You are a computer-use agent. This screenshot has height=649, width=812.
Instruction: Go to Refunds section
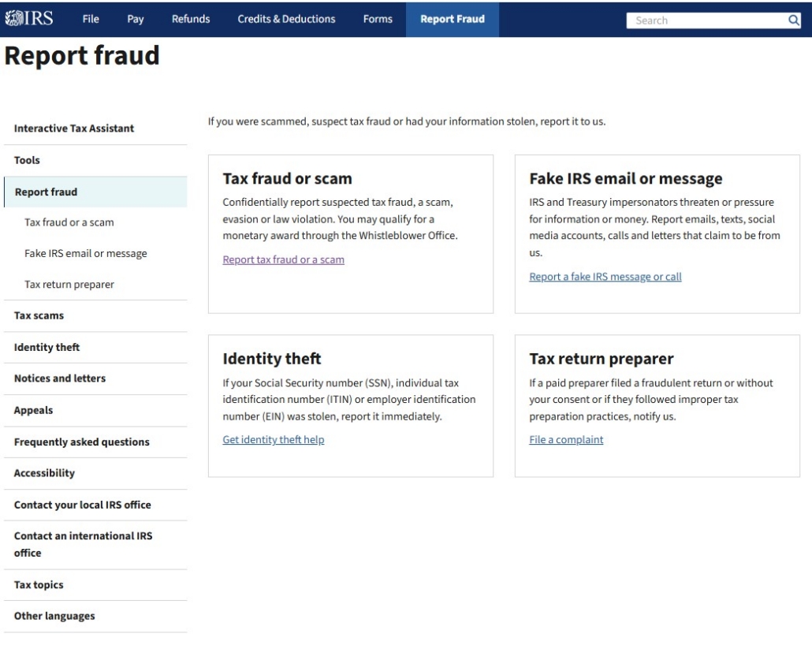191,19
